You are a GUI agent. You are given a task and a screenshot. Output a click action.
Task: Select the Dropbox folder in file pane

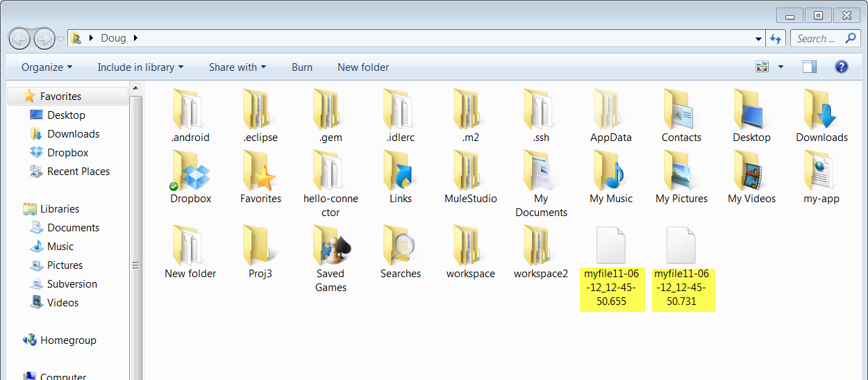[190, 177]
